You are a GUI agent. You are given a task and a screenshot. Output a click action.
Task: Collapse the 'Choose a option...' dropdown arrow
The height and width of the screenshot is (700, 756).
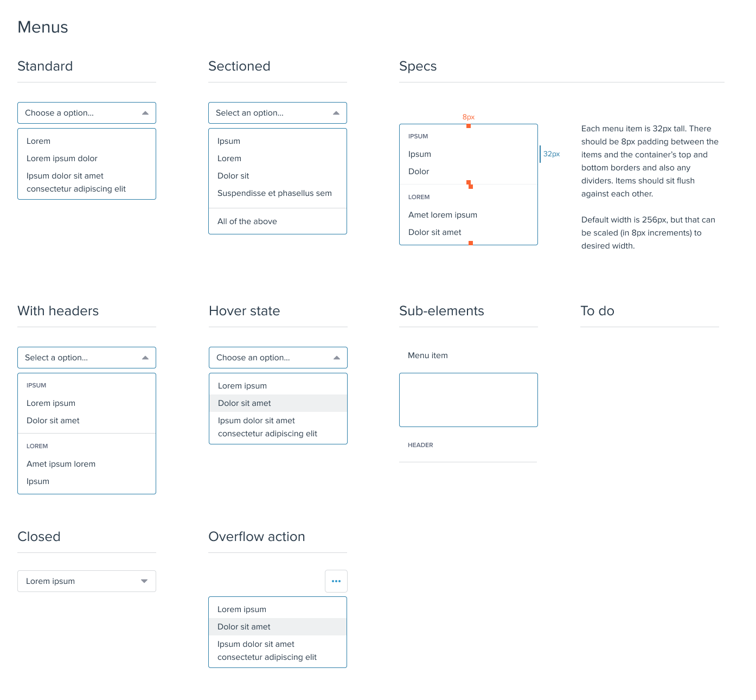point(145,113)
